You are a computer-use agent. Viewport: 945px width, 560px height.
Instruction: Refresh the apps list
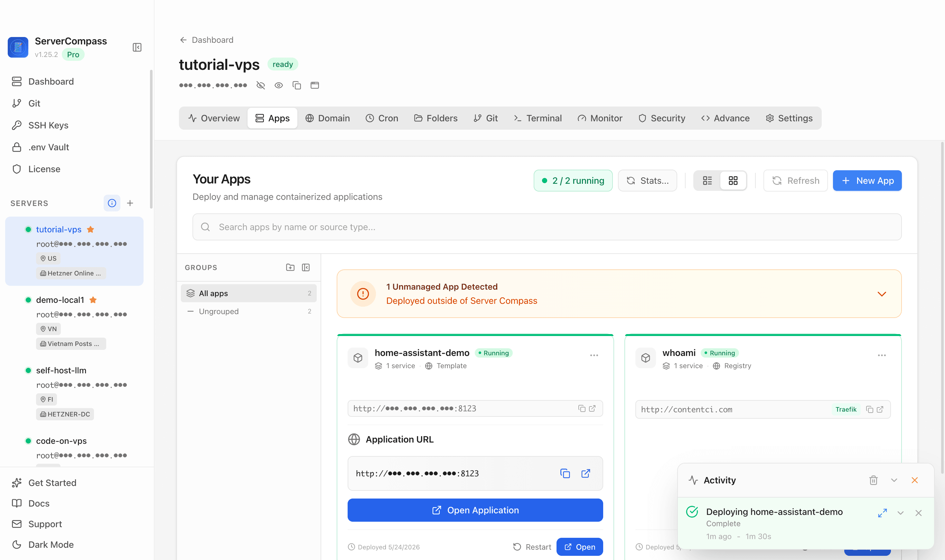[796, 181]
